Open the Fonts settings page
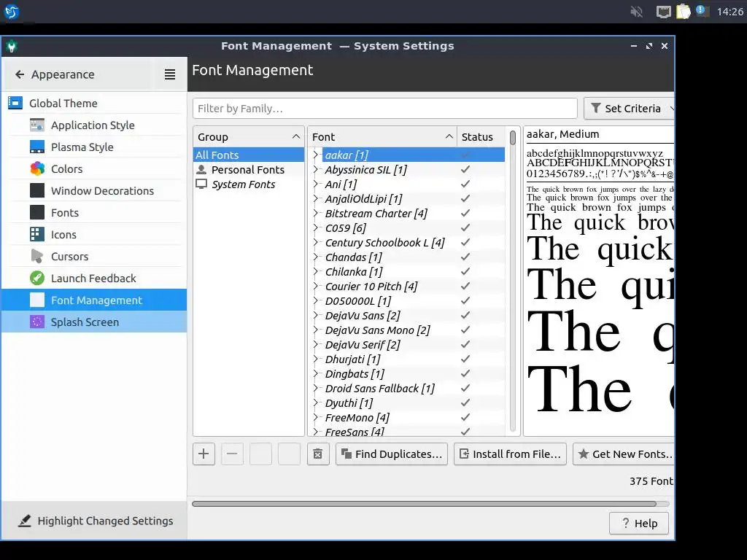This screenshot has height=560, width=747. [x=94, y=213]
